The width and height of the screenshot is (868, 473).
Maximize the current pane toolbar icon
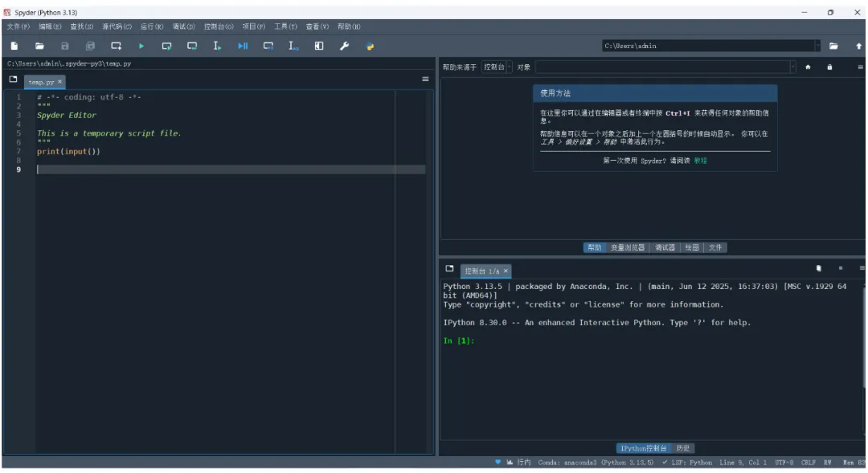click(x=319, y=46)
